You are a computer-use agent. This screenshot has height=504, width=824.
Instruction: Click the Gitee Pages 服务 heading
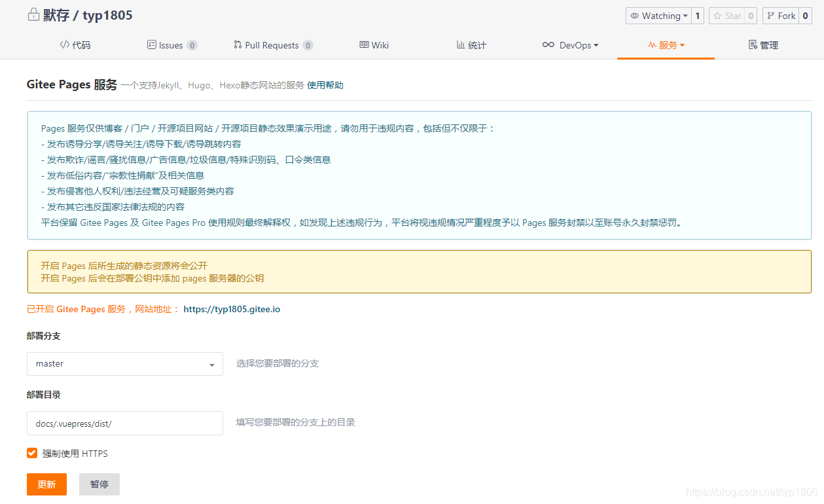[72, 84]
